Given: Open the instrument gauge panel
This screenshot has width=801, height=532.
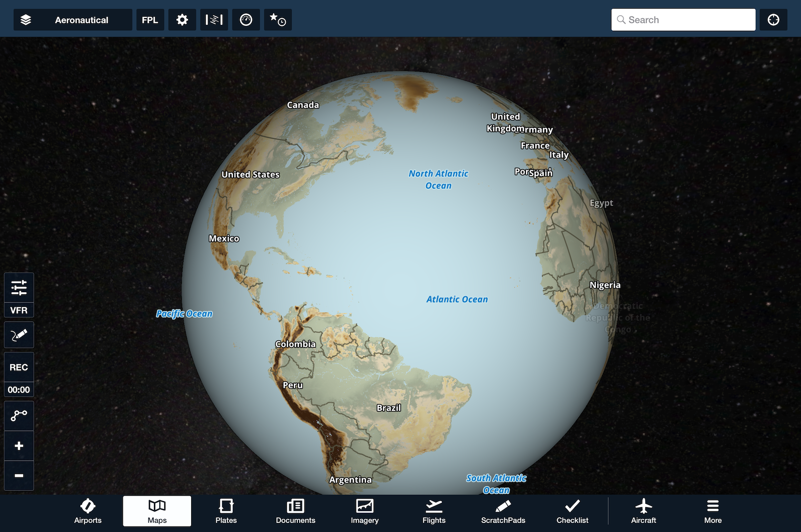Looking at the screenshot, I should (x=246, y=20).
